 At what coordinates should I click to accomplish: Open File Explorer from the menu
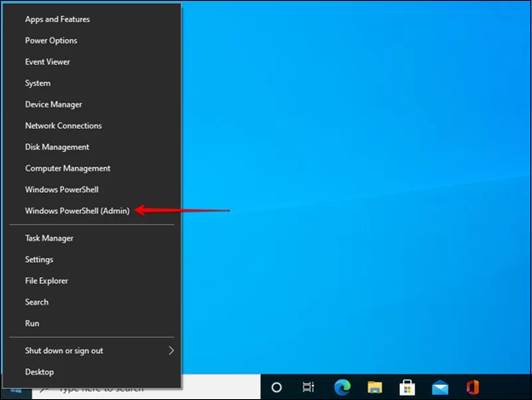[x=91, y=281]
